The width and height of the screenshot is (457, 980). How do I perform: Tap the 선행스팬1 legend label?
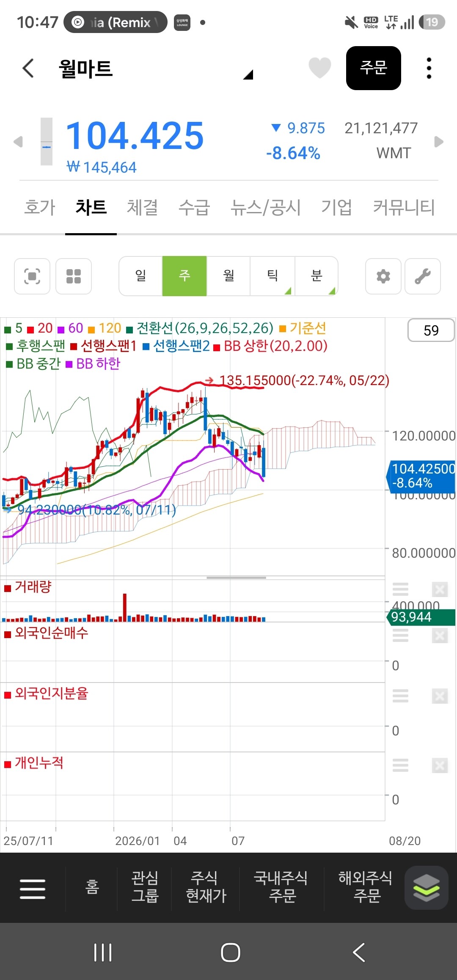tap(104, 346)
